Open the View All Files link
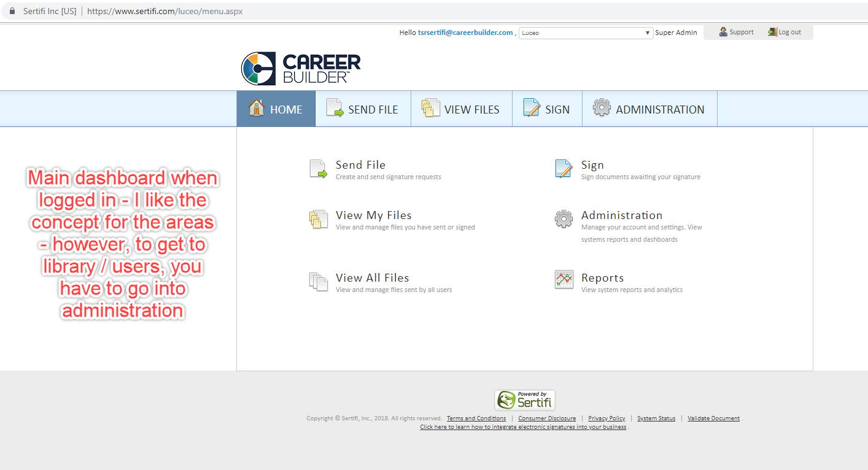The width and height of the screenshot is (868, 470). tap(373, 278)
